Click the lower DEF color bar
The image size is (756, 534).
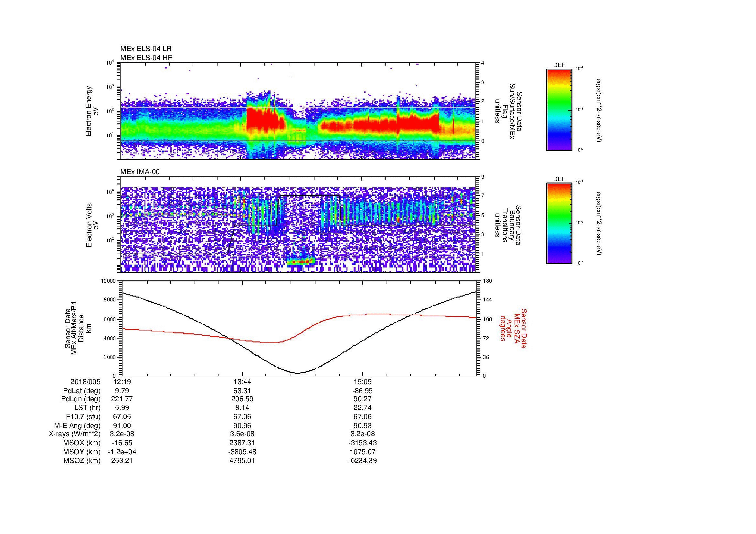[559, 224]
